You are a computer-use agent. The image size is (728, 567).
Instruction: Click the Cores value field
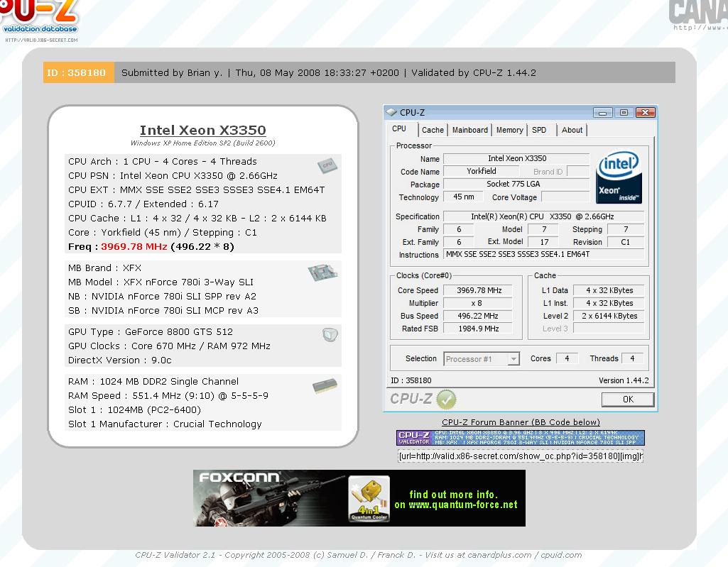(x=567, y=358)
